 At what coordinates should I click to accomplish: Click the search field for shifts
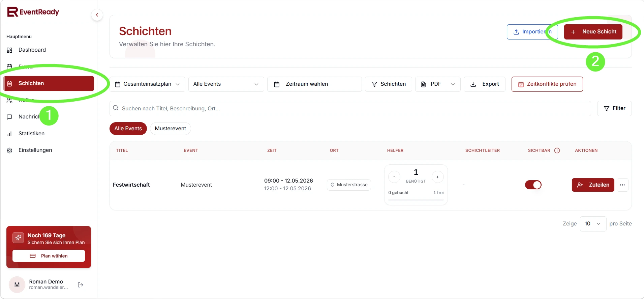pos(350,108)
